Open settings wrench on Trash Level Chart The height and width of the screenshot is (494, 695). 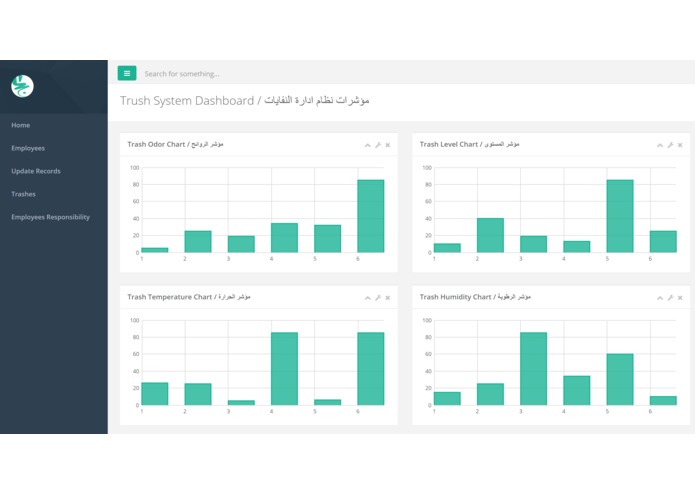670,145
